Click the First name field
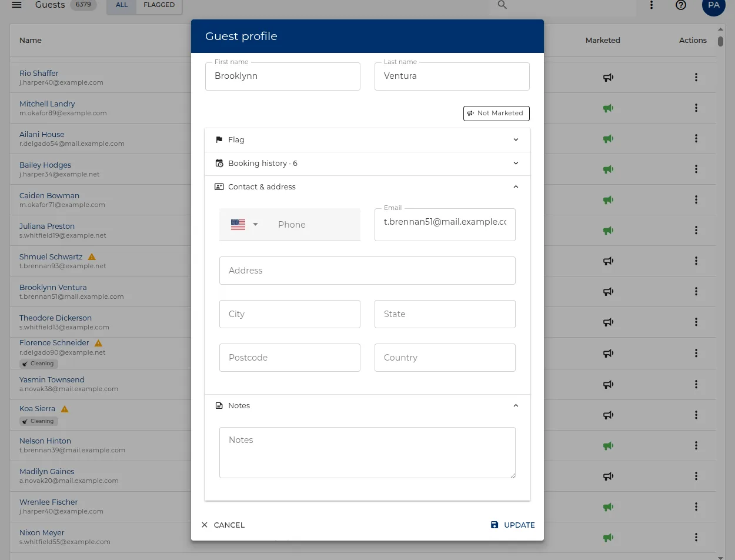The height and width of the screenshot is (560, 735). coord(283,76)
